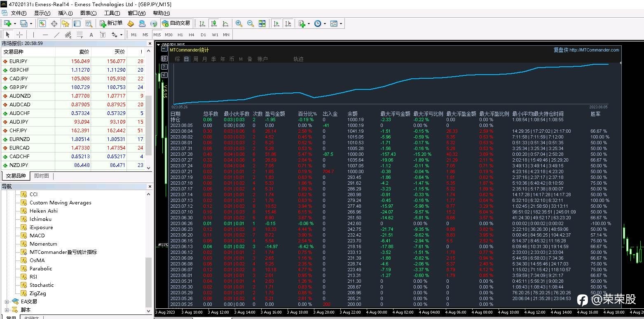
Task: Zoom in on the chart
Action: [239, 23]
